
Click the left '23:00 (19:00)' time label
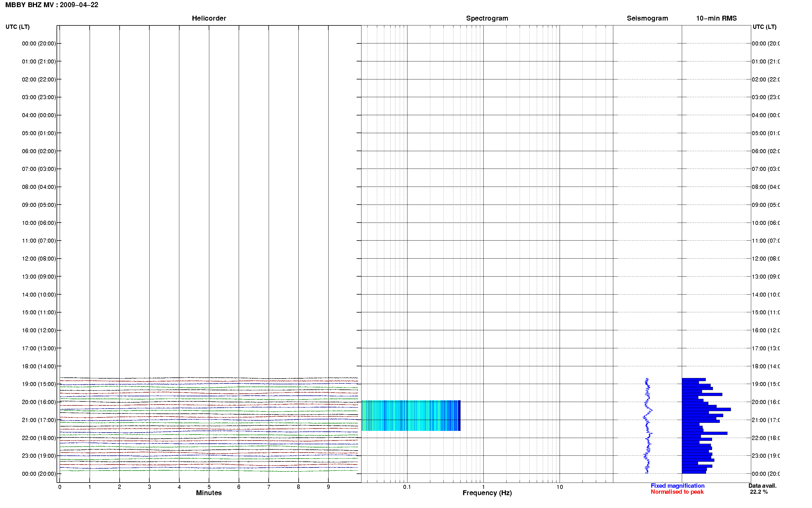point(39,456)
